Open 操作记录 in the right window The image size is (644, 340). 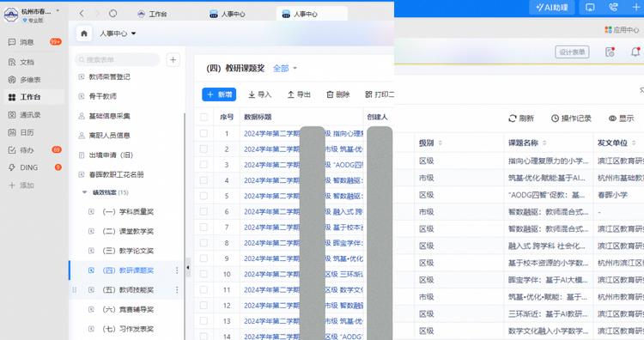(571, 118)
